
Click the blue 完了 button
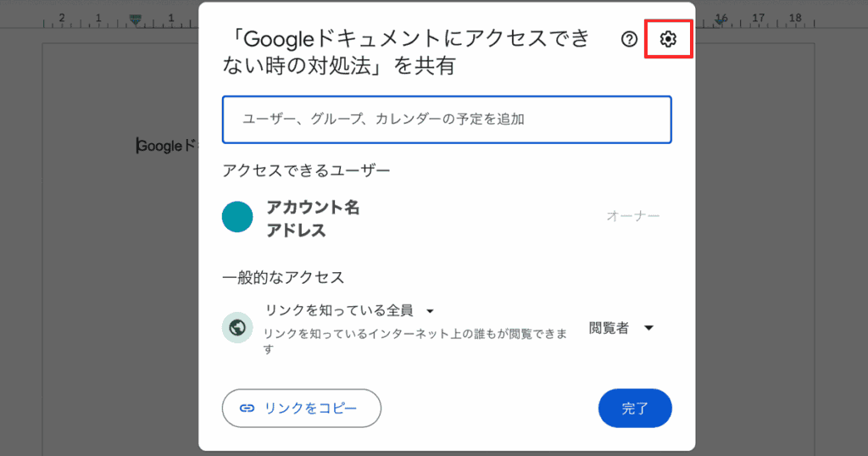coord(635,409)
